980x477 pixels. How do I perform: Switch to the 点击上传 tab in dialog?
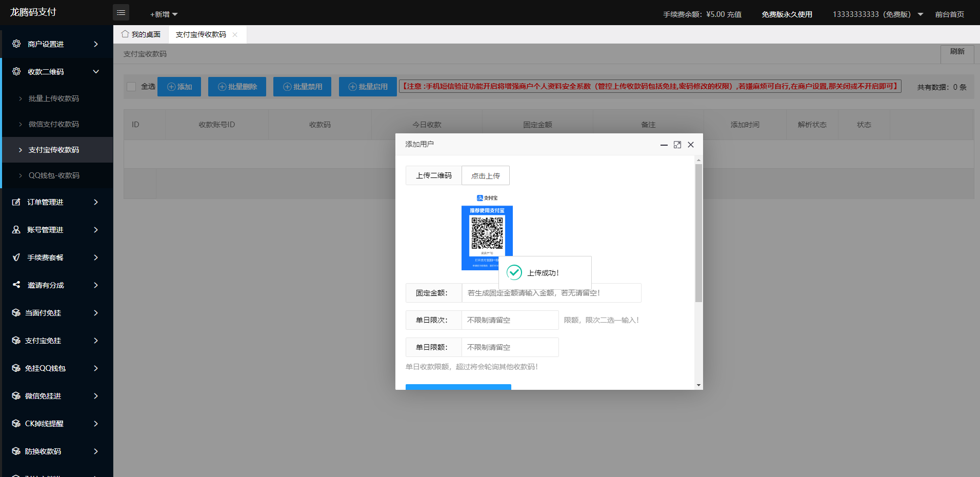(485, 175)
